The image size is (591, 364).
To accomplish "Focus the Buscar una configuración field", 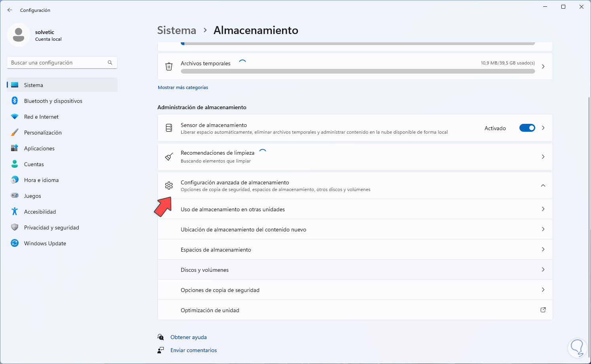I will point(57,63).
